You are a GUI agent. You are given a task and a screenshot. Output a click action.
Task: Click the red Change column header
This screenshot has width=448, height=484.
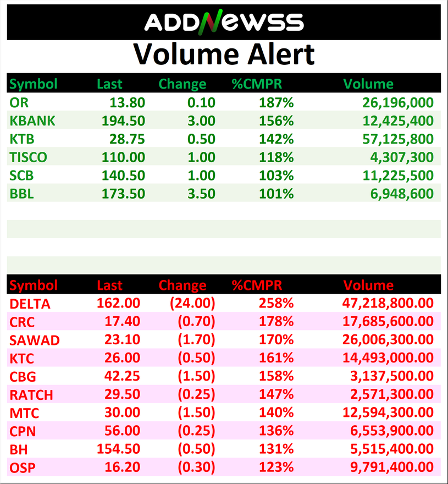click(x=182, y=285)
